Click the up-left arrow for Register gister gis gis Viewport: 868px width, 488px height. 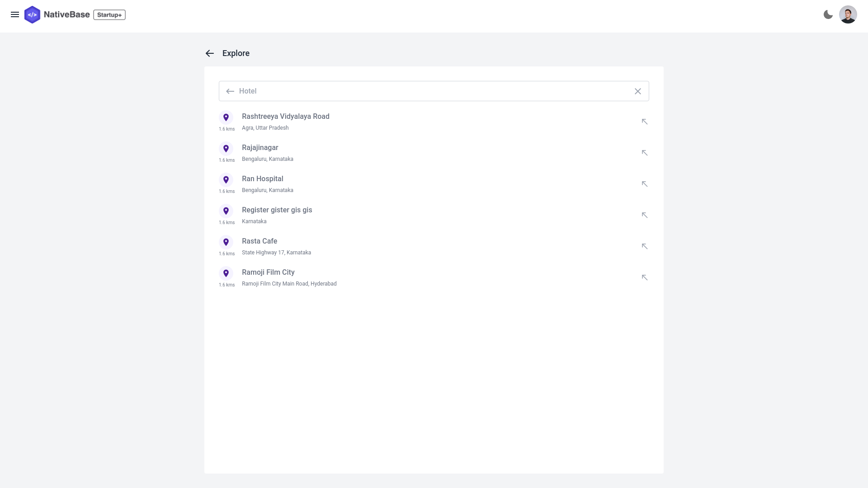point(645,215)
